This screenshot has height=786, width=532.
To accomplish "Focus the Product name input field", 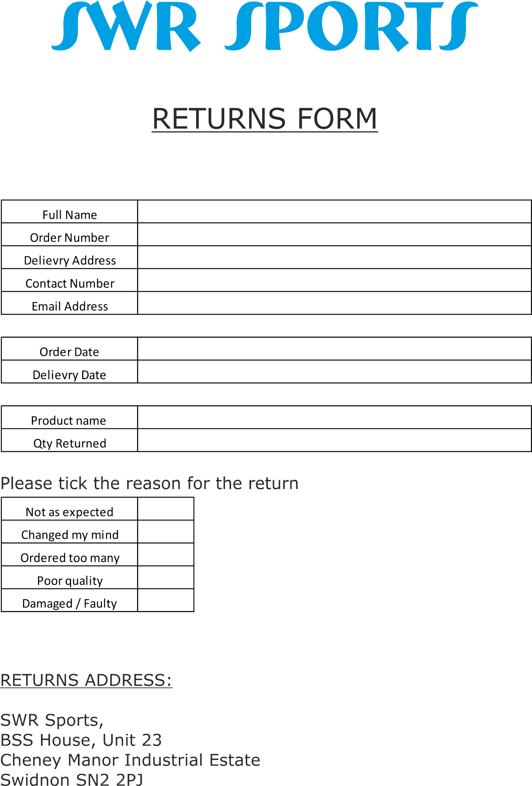I will pyautogui.click(x=334, y=418).
